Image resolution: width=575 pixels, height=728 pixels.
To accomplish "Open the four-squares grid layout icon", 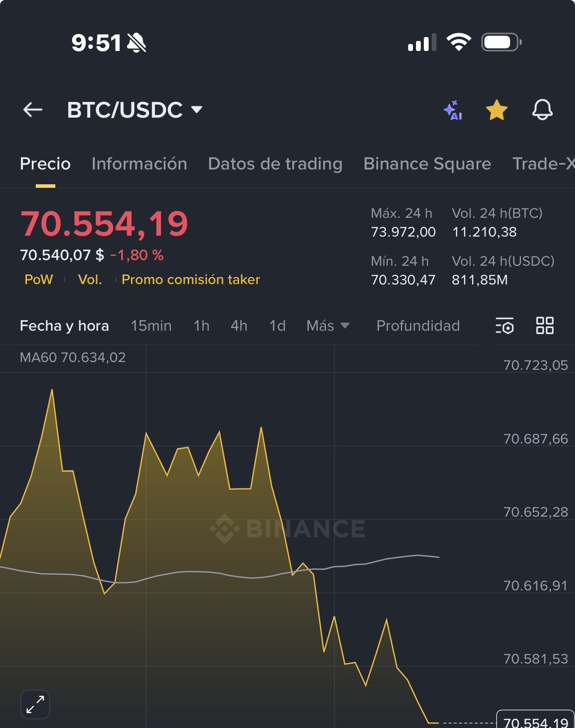I will click(x=545, y=325).
